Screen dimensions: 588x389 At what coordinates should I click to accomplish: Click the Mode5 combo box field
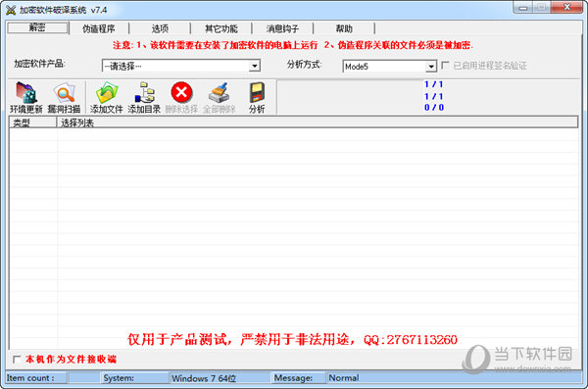390,67
